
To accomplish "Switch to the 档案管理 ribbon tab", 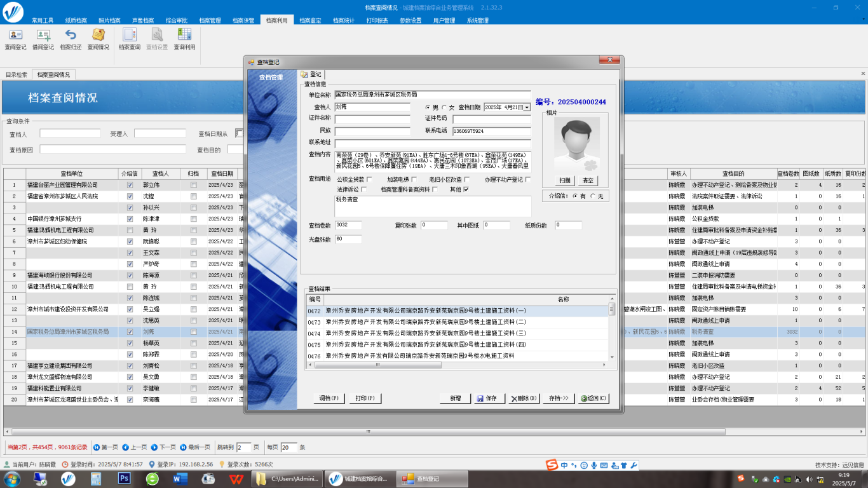I will click(210, 20).
